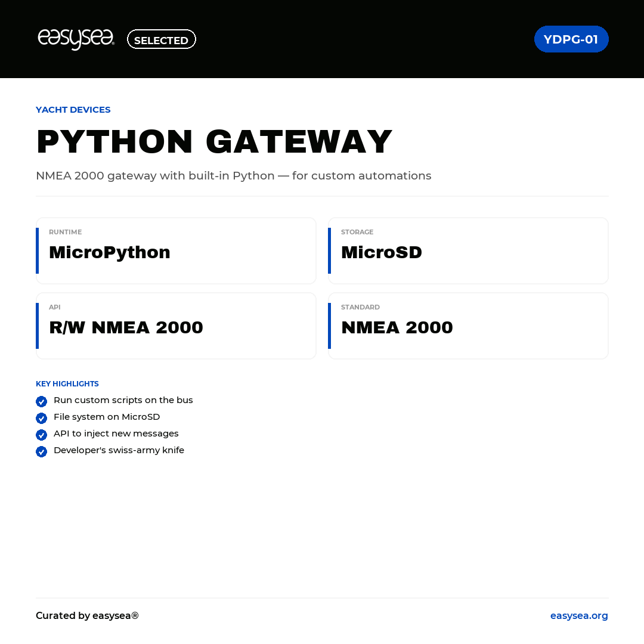Viewport: 644px width, 644px height.
Task: Click the R/W NMEA 2000 value
Action: click(x=126, y=327)
